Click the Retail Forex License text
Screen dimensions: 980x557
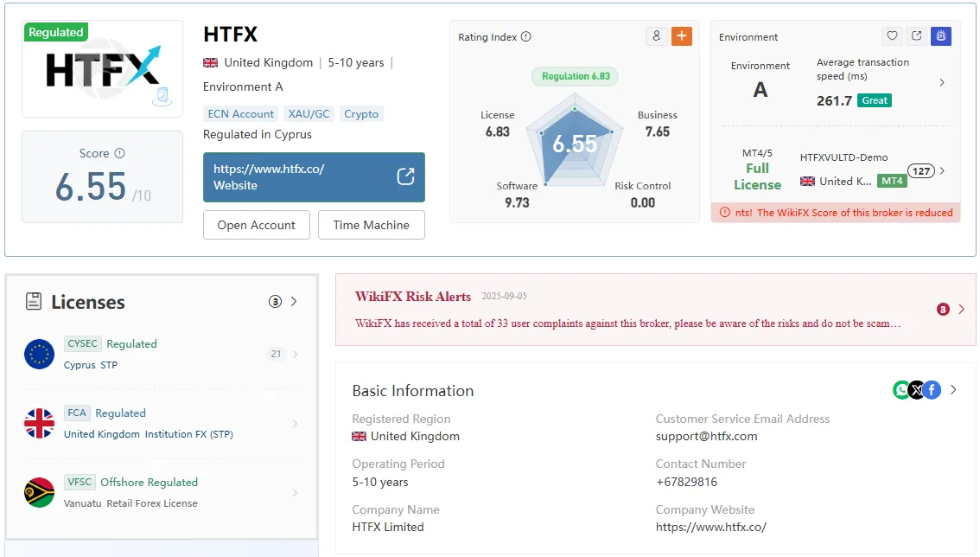152,503
